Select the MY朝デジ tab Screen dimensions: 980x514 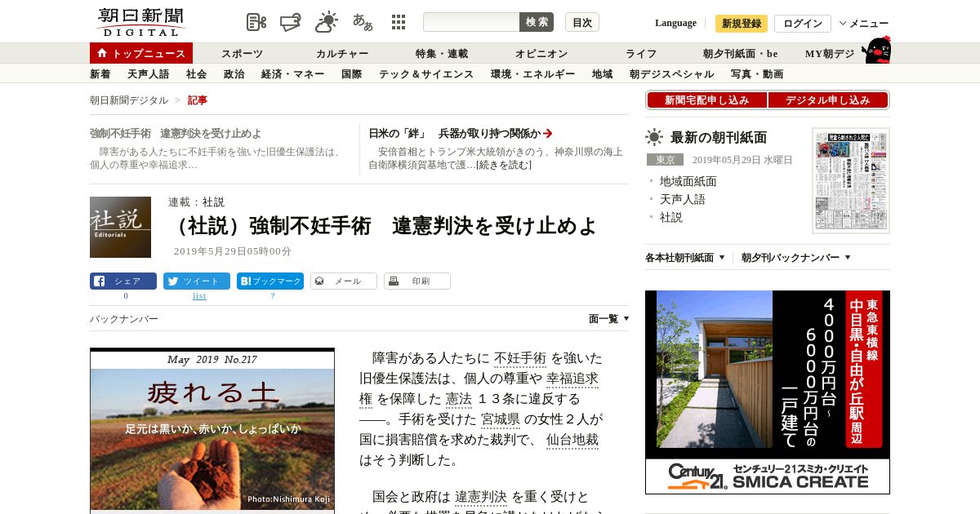(x=830, y=54)
